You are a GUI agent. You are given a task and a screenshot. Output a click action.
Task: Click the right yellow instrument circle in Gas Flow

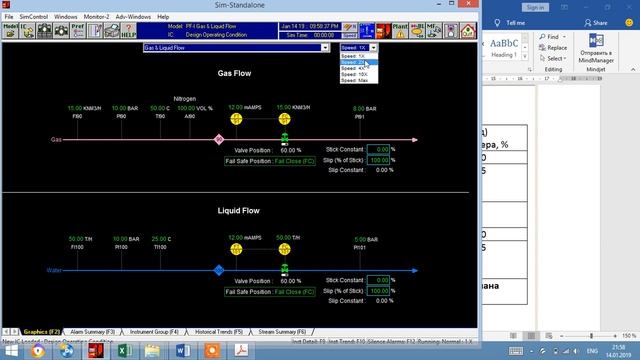(x=284, y=119)
